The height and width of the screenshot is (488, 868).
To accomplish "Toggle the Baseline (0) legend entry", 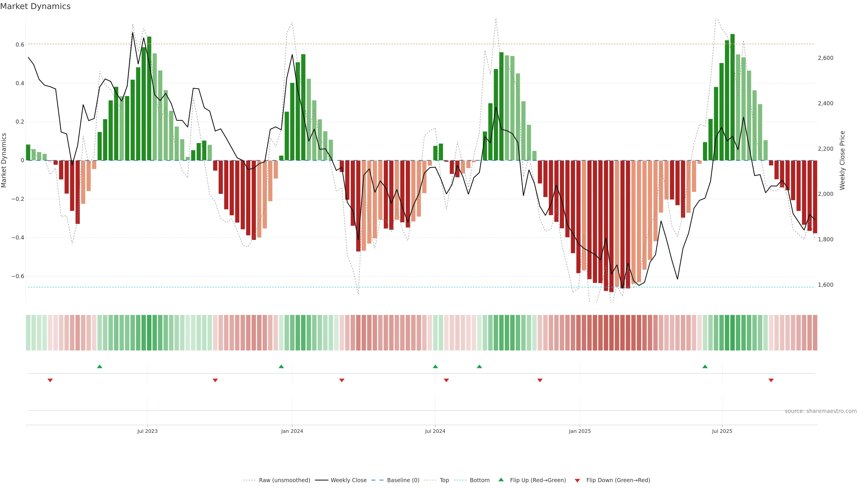I will pos(403,480).
